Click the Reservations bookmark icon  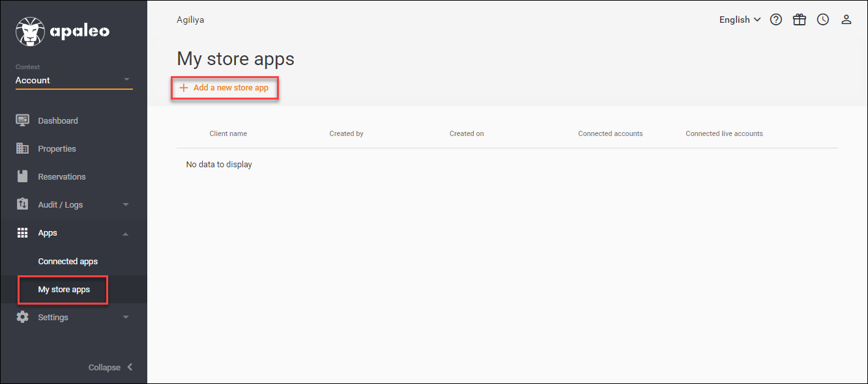pyautogui.click(x=22, y=176)
